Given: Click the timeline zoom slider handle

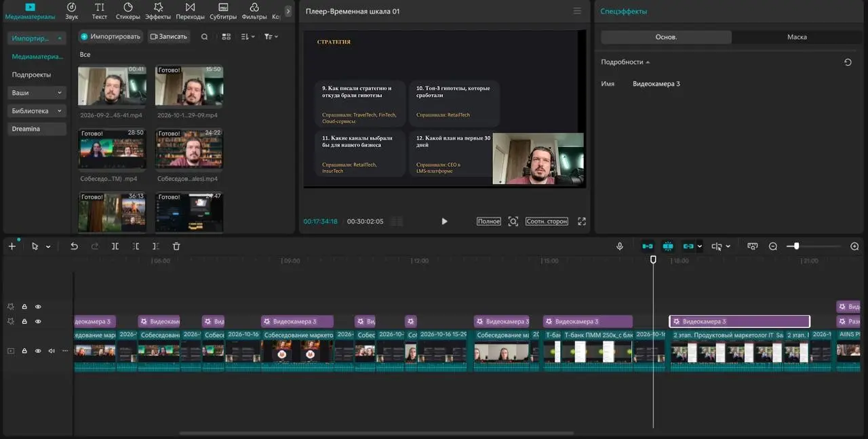Looking at the screenshot, I should pos(796,247).
